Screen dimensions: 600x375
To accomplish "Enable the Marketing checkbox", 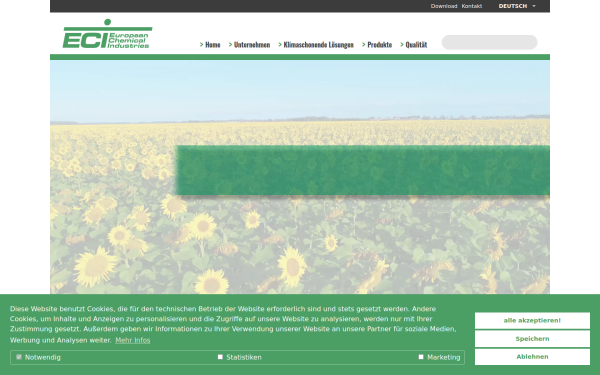I will (x=421, y=357).
